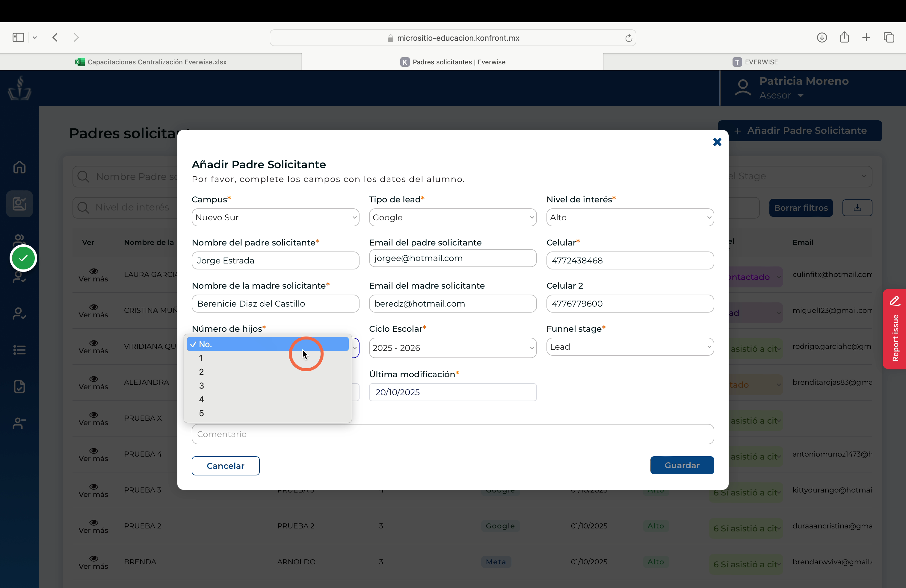Click the green checkmark circle badge
This screenshot has width=906, height=588.
[23, 258]
